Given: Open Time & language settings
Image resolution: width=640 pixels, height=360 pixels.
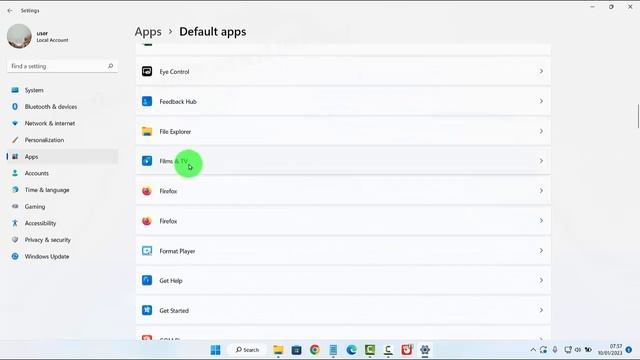Looking at the screenshot, I should click(x=47, y=190).
